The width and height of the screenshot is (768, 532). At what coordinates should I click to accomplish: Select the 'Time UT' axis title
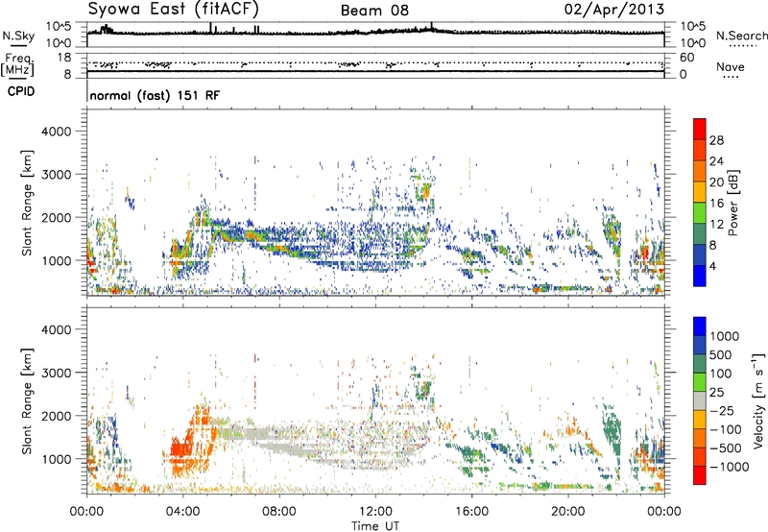pos(375,526)
